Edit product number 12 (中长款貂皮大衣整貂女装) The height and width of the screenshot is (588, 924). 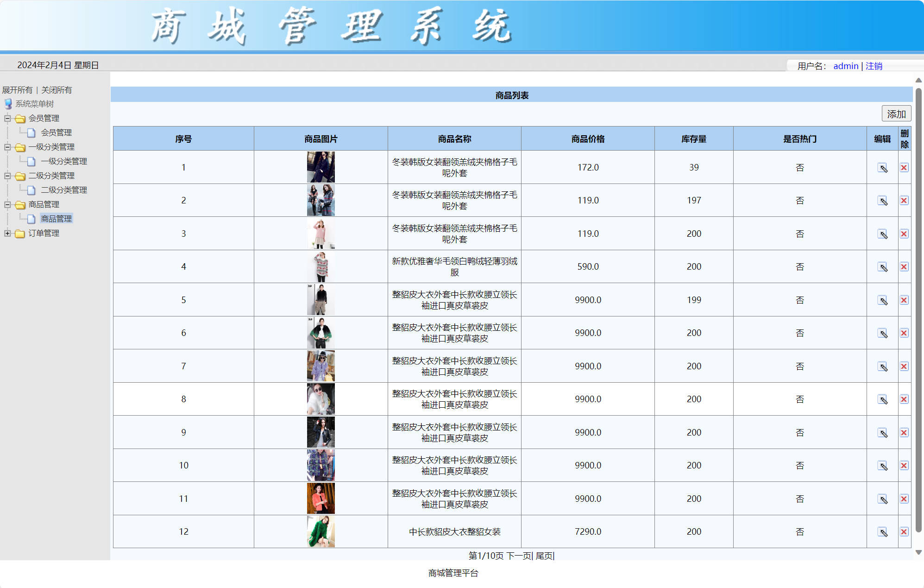883,532
